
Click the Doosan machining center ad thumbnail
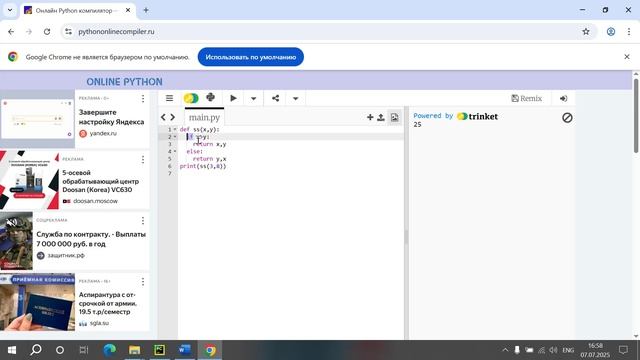(29, 180)
